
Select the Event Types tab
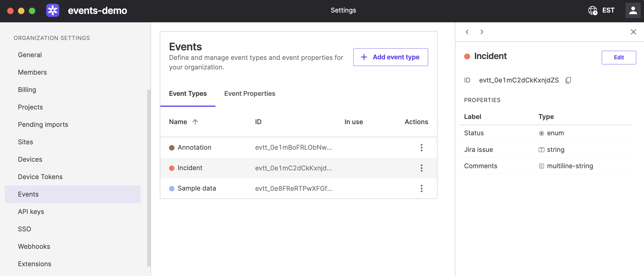pos(188,94)
